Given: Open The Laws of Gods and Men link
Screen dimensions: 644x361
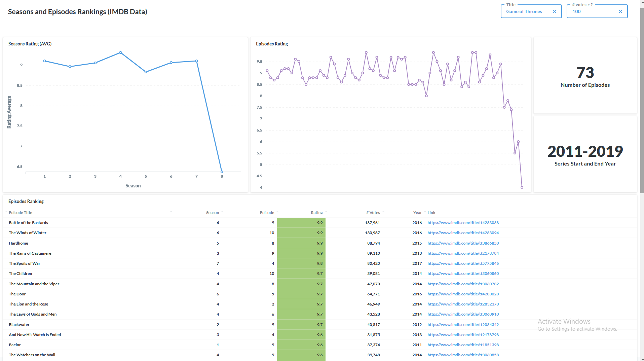Looking at the screenshot, I should tap(463, 314).
